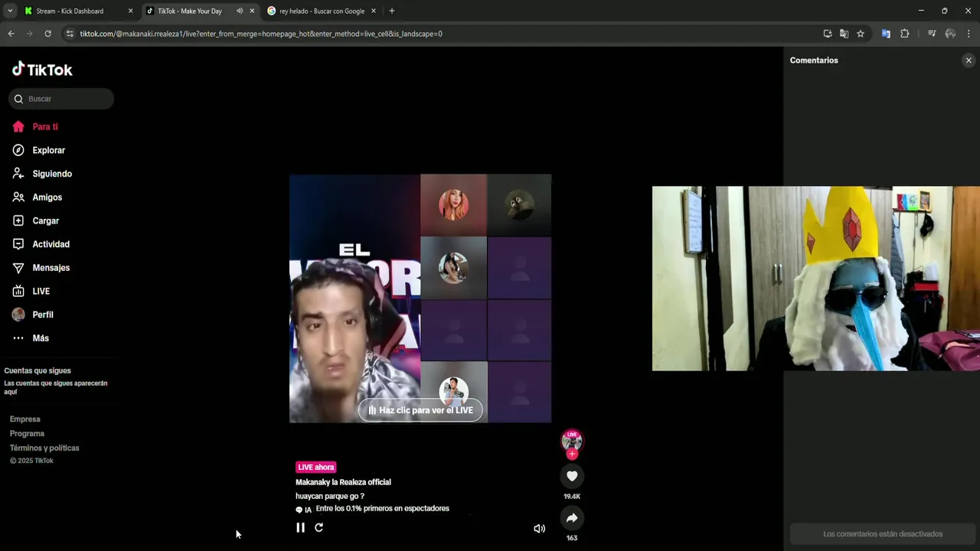Pause the live video preview
This screenshot has height=551, width=980.
(x=300, y=527)
